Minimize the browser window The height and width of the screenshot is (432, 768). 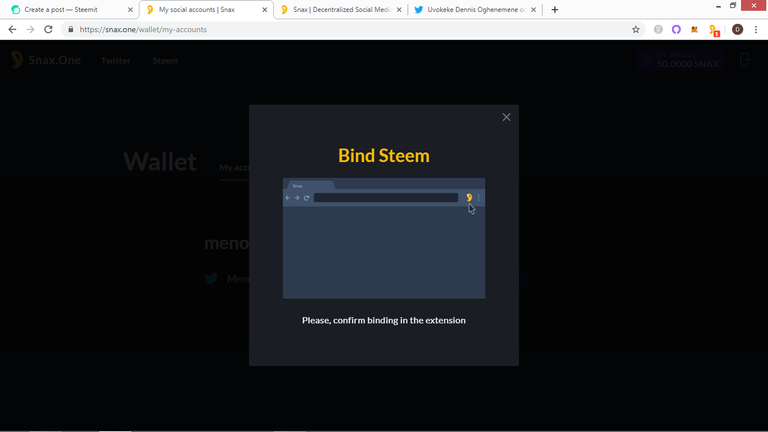[x=718, y=6]
